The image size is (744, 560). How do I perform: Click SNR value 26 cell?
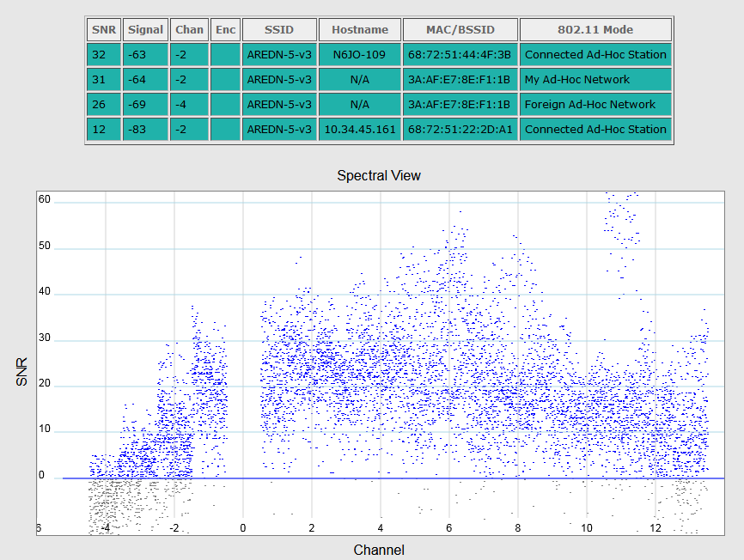tap(104, 104)
